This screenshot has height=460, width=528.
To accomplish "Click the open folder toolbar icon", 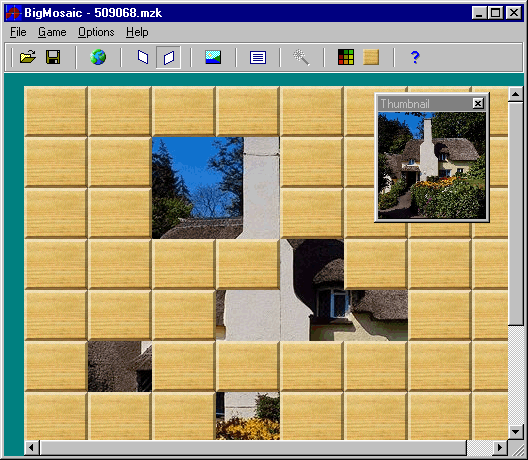I will [x=28, y=57].
